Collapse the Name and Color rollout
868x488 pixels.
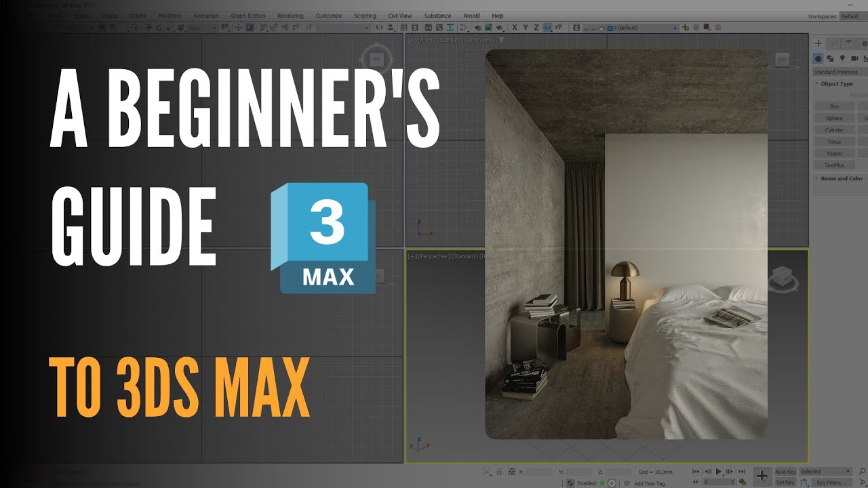click(840, 178)
